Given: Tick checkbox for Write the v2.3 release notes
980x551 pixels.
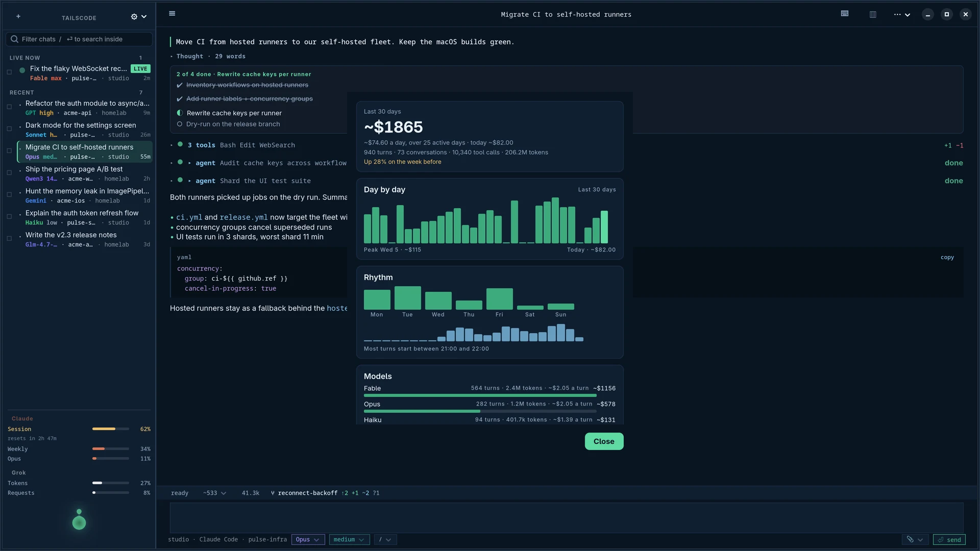Looking at the screenshot, I should pyautogui.click(x=9, y=238).
